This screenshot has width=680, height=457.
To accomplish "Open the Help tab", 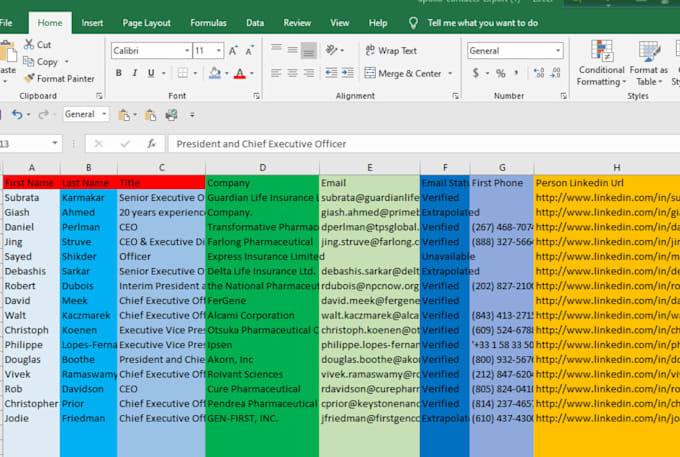I will click(378, 23).
